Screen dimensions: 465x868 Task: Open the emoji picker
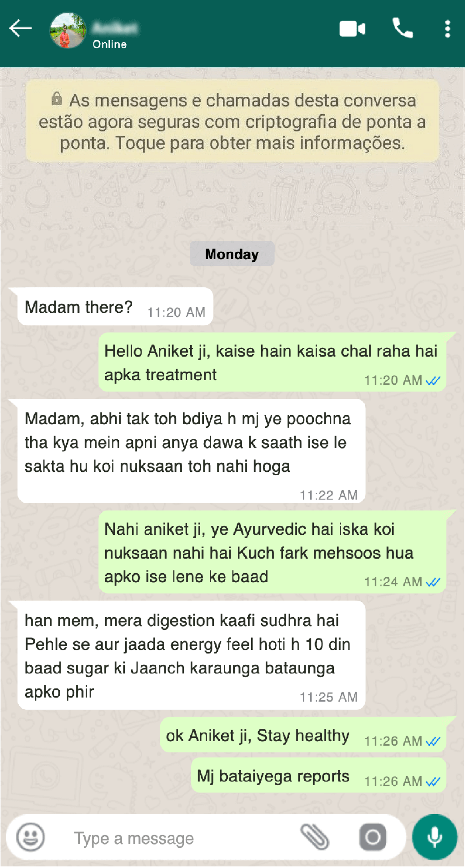(31, 837)
